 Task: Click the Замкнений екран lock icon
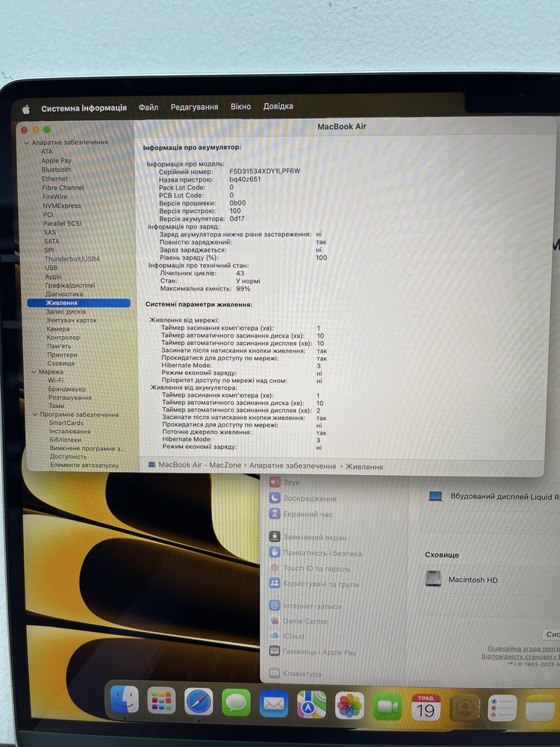click(x=275, y=536)
